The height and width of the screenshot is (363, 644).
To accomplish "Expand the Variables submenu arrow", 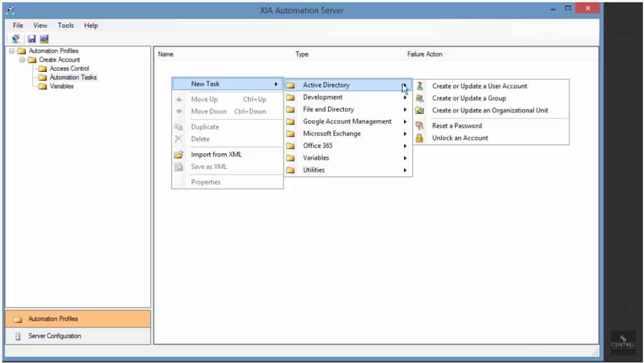I will (x=405, y=158).
